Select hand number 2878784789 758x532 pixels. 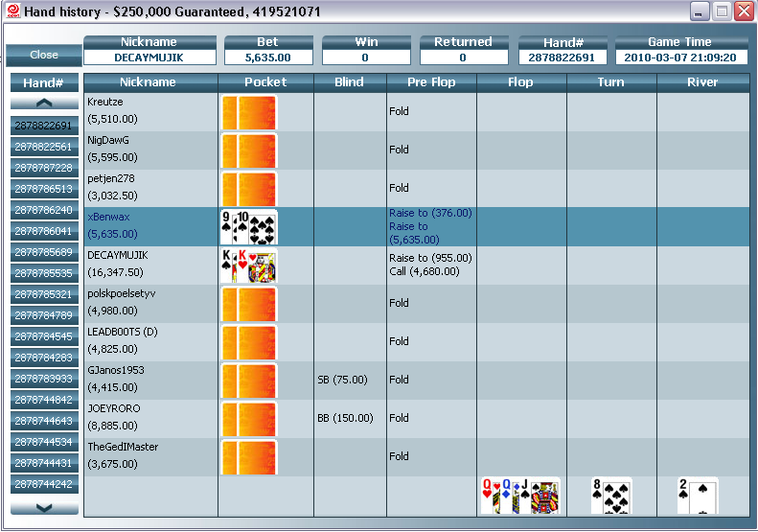[x=44, y=315]
